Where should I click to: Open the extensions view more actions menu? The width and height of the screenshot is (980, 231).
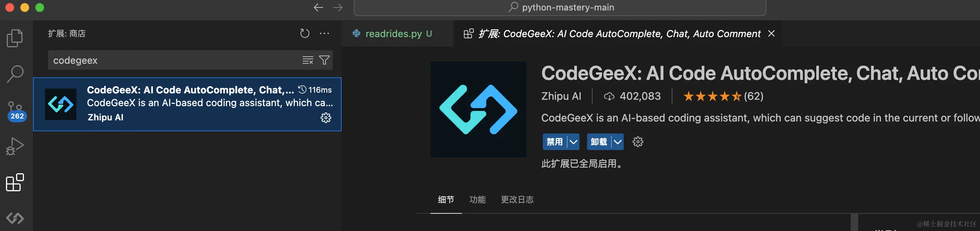click(324, 33)
